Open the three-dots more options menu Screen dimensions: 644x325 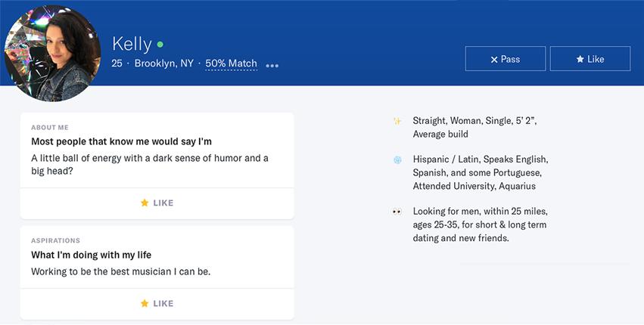click(272, 65)
